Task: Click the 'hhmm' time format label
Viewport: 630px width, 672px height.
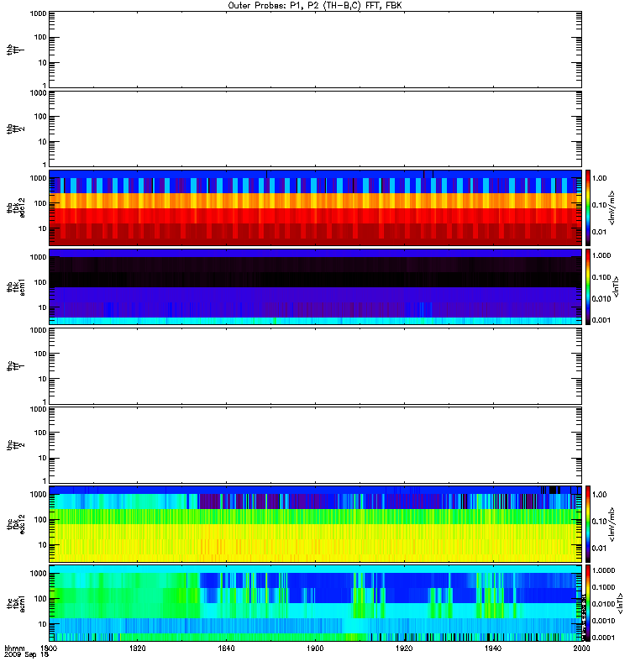Action: coord(15,648)
